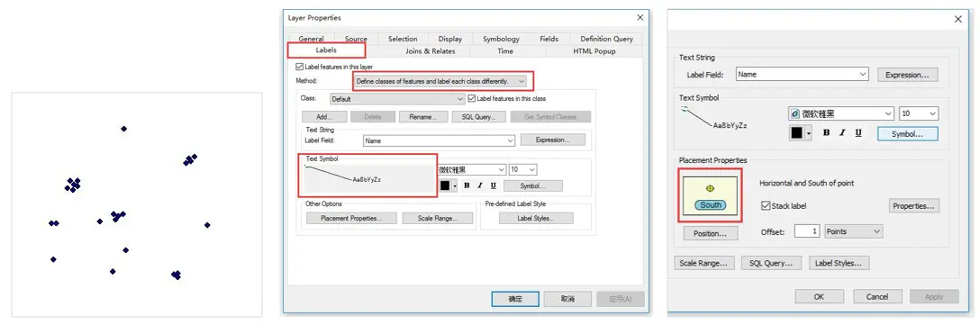
Task: Open Label Field dropdown in the right dialog
Action: pos(802,74)
